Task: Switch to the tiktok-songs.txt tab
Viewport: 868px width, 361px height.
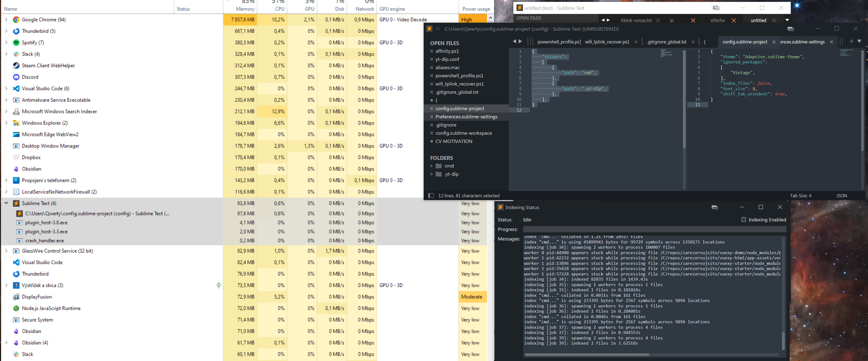Action: click(636, 20)
